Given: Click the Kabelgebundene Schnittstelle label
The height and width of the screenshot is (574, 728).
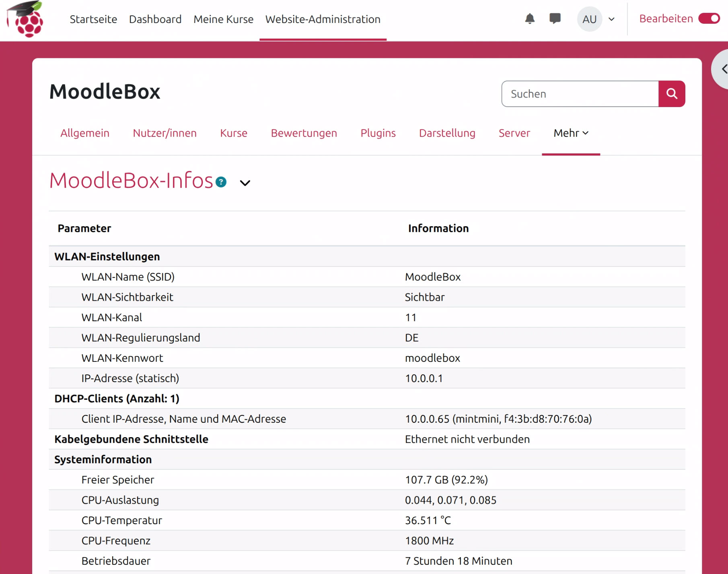Looking at the screenshot, I should tap(132, 439).
